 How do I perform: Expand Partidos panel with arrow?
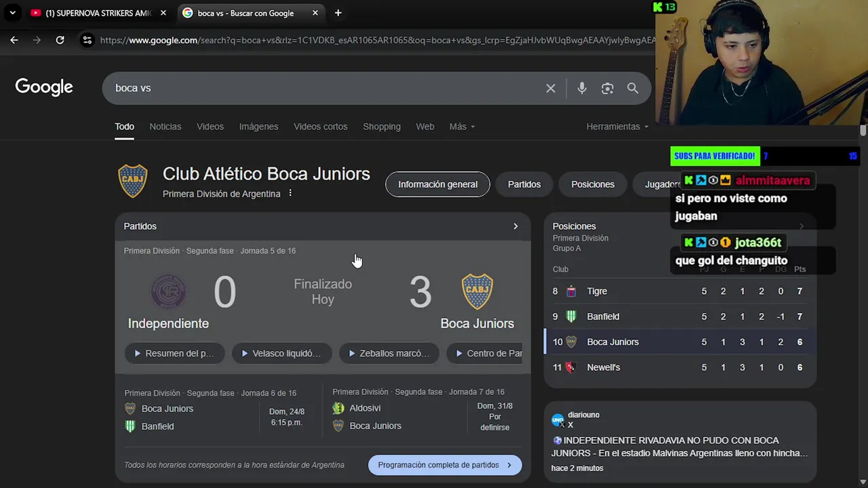[x=515, y=226]
